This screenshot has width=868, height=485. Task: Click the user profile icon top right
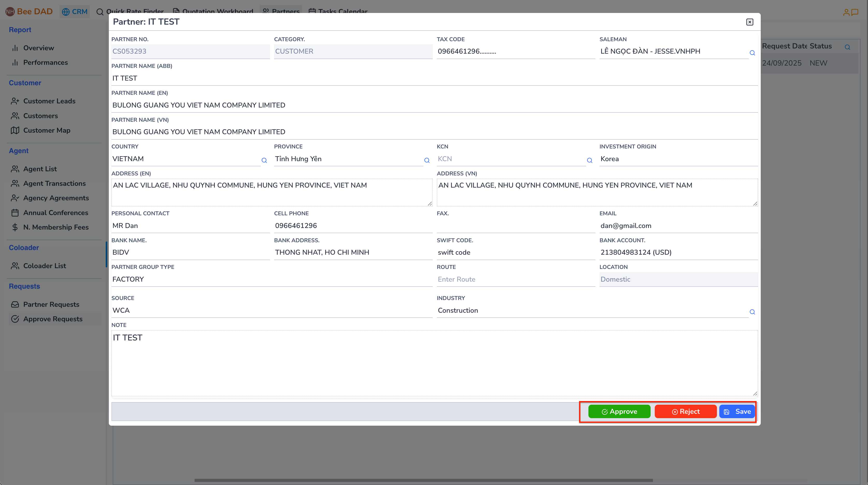(846, 12)
